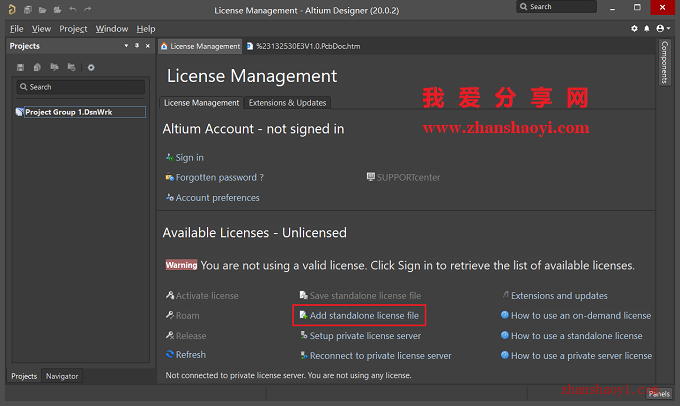Click the save-all icon in title bar
Viewport: 680px width, 406px height.
point(28,9)
